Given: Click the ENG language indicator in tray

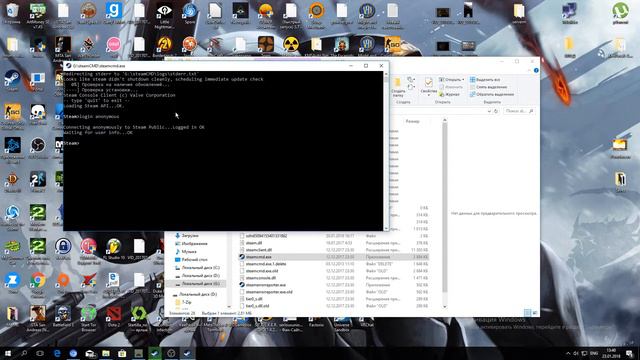Looking at the screenshot, I should [x=594, y=353].
